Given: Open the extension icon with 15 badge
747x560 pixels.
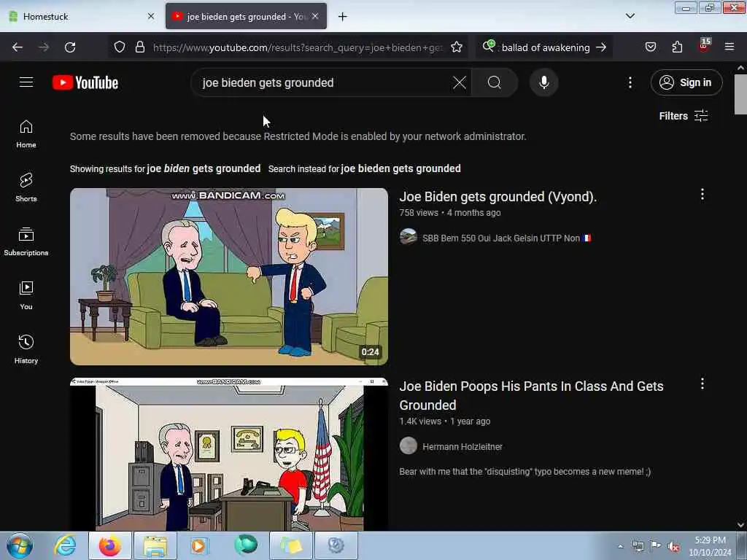Looking at the screenshot, I should tap(703, 46).
